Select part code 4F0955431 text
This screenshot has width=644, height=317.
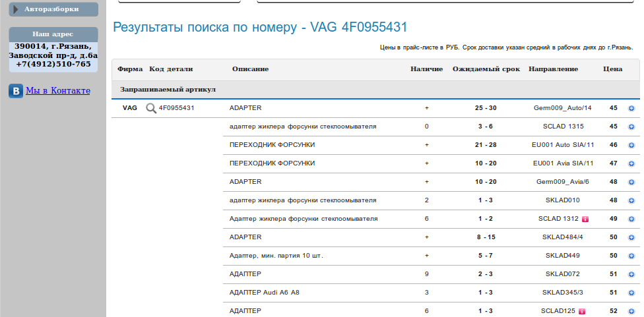tap(177, 108)
